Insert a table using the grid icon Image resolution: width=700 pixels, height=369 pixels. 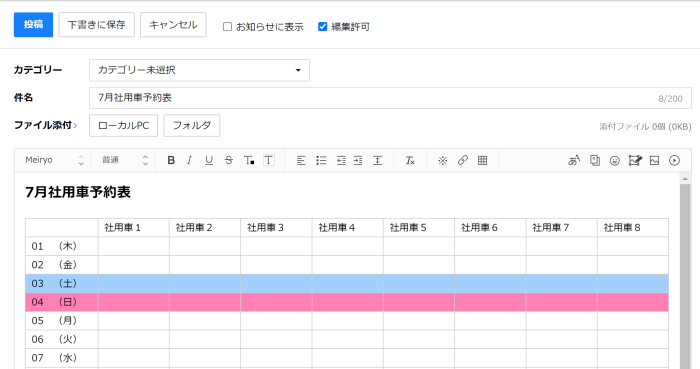482,160
